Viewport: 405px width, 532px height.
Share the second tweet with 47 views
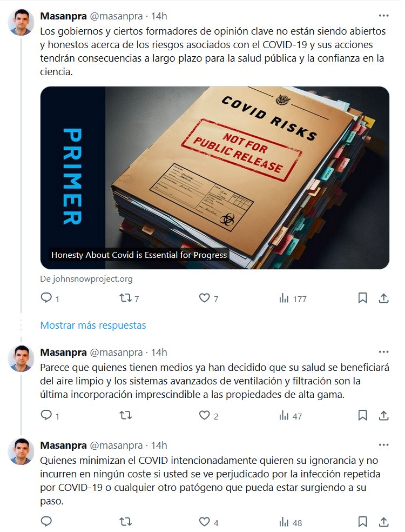click(x=383, y=415)
